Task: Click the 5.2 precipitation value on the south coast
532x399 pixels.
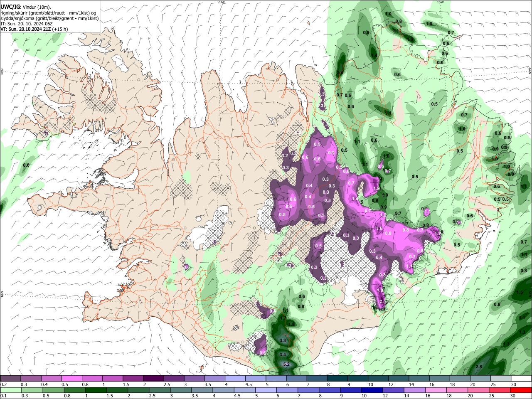Action: [x=286, y=365]
